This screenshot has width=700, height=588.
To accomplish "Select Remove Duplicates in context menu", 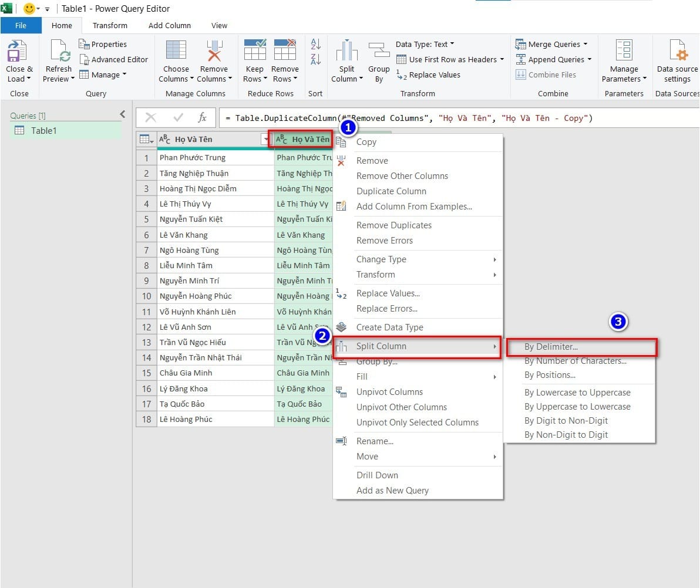I will [393, 225].
